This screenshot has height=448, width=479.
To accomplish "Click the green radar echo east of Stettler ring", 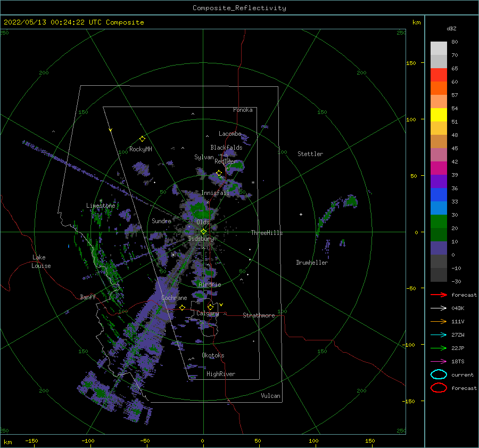I will click(351, 201).
